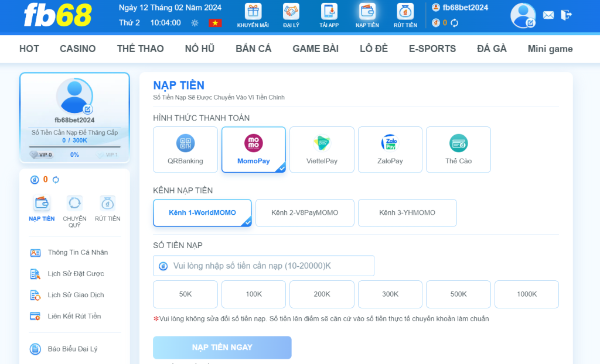Open the Mini game menu

550,49
